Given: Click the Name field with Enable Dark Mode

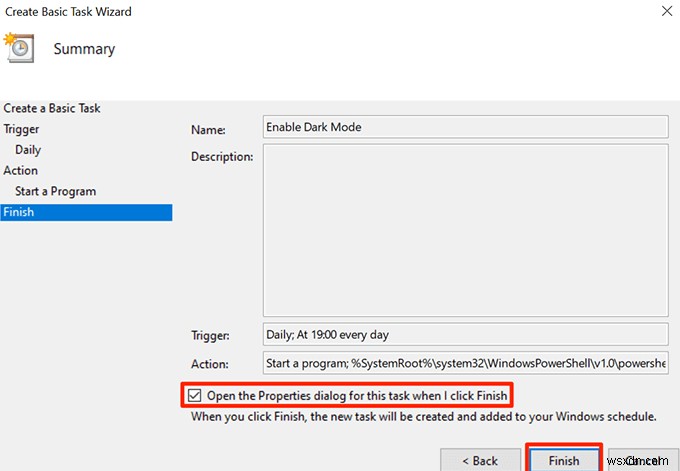Looking at the screenshot, I should (x=465, y=127).
